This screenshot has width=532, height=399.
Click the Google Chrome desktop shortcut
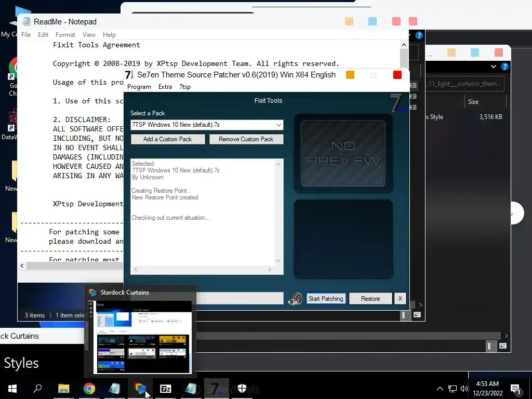(x=13, y=68)
